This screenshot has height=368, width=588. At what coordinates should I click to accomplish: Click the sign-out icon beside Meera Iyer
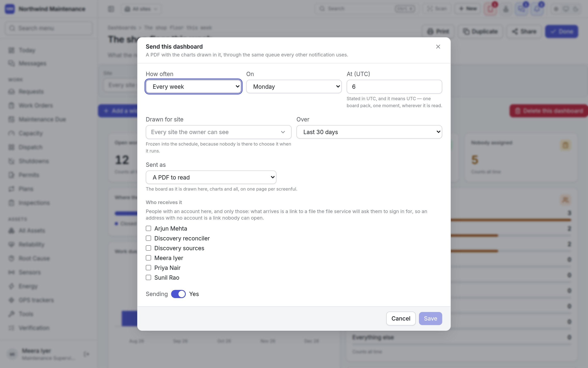coord(86,354)
